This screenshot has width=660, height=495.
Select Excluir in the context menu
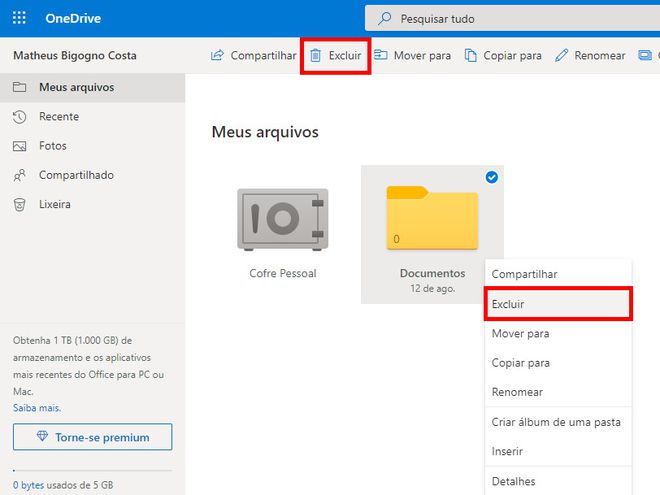point(558,304)
